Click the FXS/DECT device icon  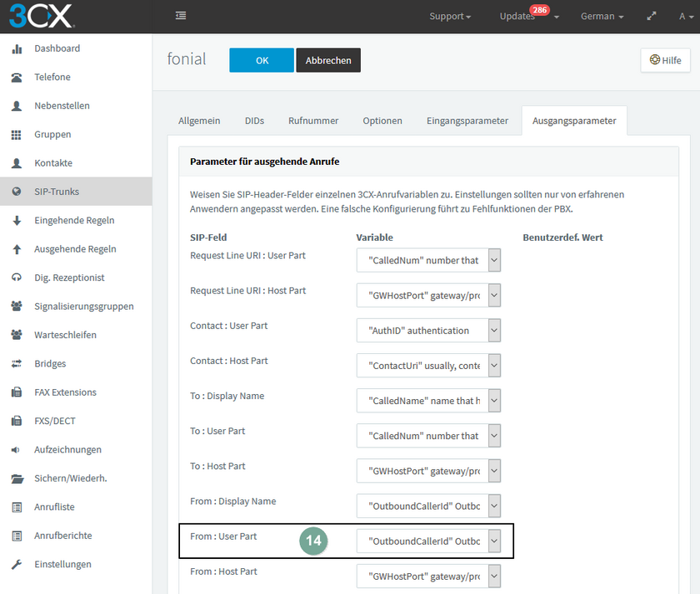17,421
